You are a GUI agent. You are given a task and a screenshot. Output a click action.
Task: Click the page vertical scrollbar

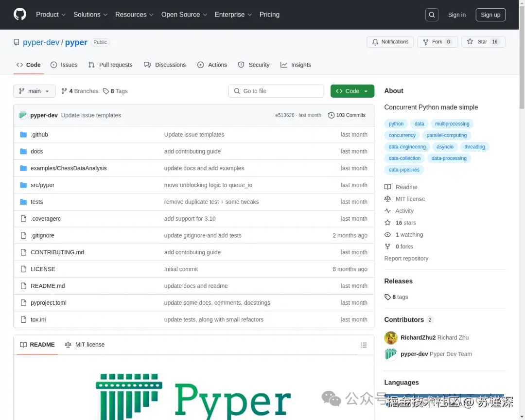pyautogui.click(x=522, y=57)
